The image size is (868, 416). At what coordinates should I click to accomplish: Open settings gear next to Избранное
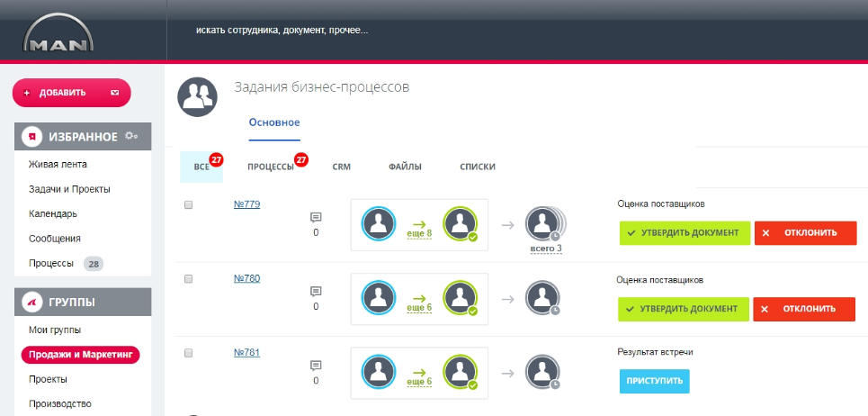(x=131, y=136)
